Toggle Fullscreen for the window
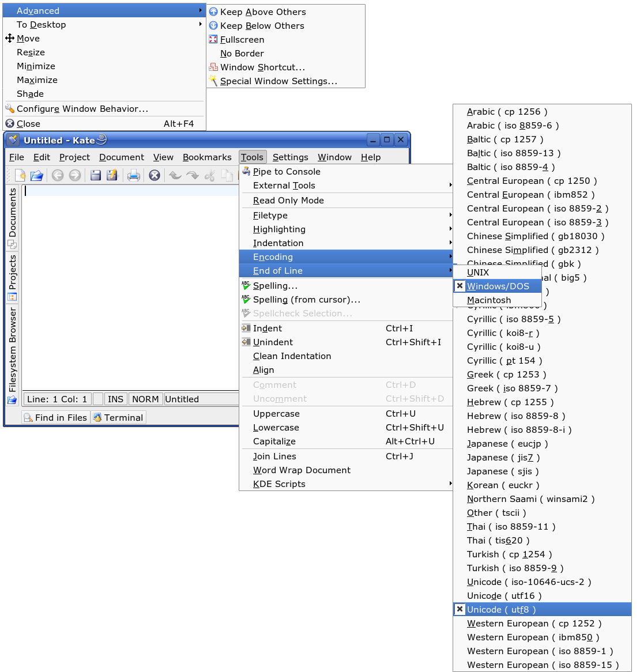 point(285,39)
